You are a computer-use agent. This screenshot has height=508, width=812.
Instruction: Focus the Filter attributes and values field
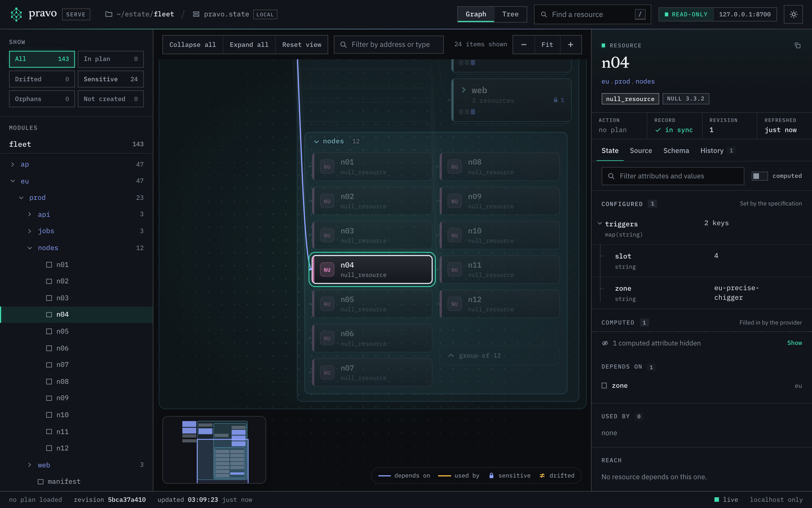[673, 176]
